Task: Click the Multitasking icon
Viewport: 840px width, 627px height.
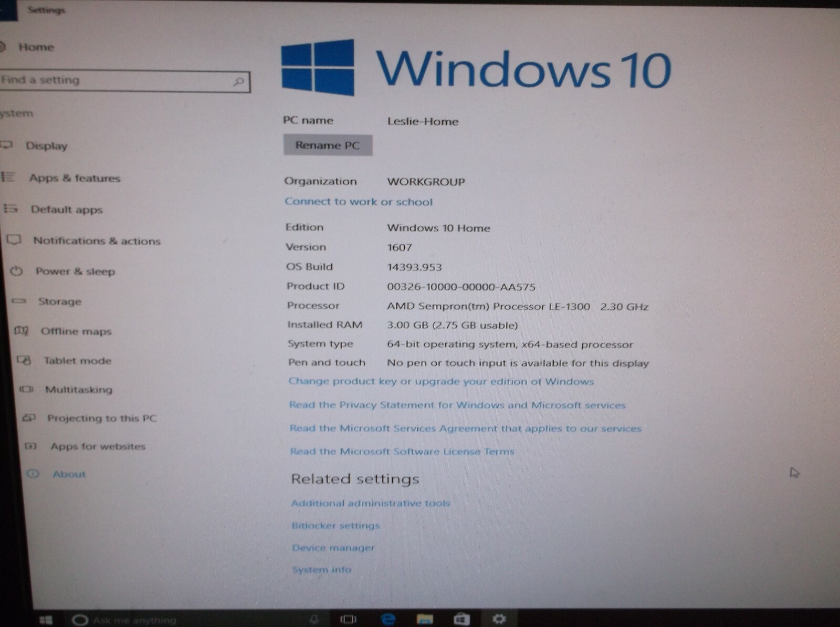Action: [26, 389]
